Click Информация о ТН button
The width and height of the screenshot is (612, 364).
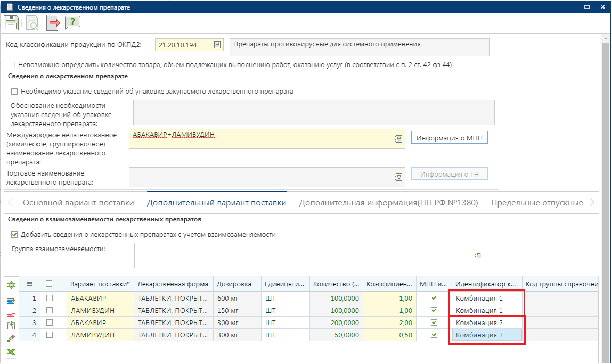click(449, 174)
